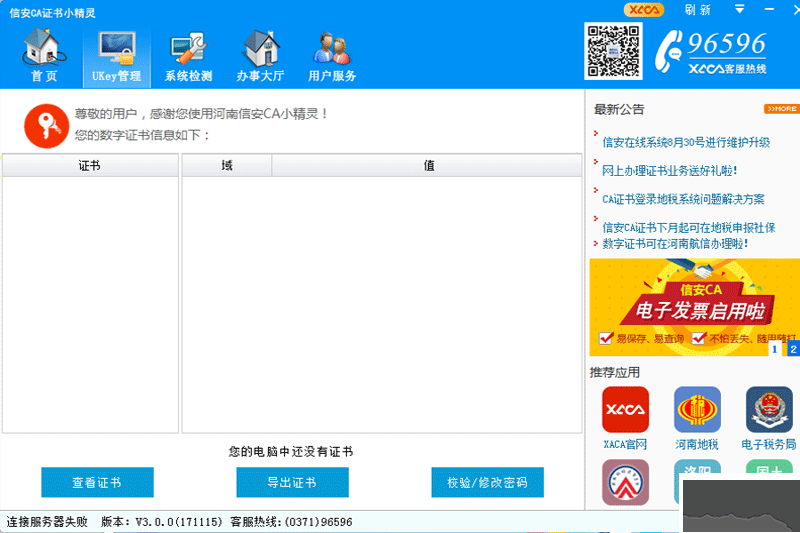Screen dimensions: 800x533
Task: Click the 值 column header
Action: click(427, 165)
